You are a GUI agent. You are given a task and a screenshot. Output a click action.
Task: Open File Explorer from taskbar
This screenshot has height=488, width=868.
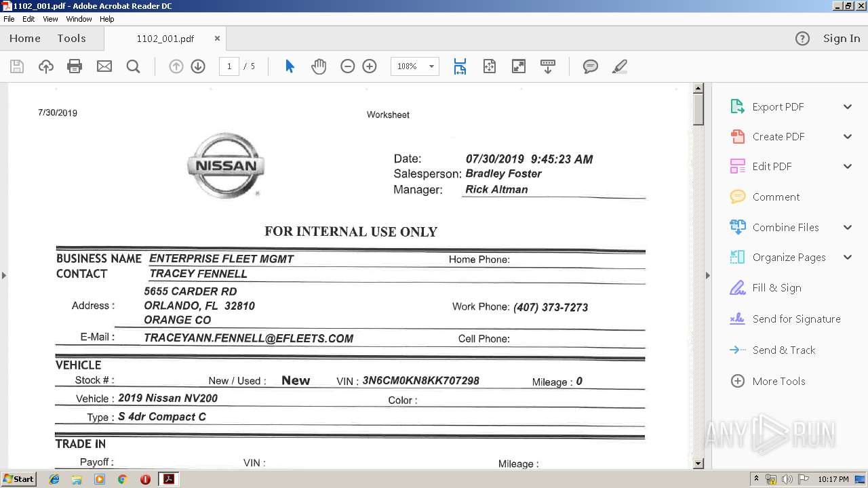coord(77,479)
